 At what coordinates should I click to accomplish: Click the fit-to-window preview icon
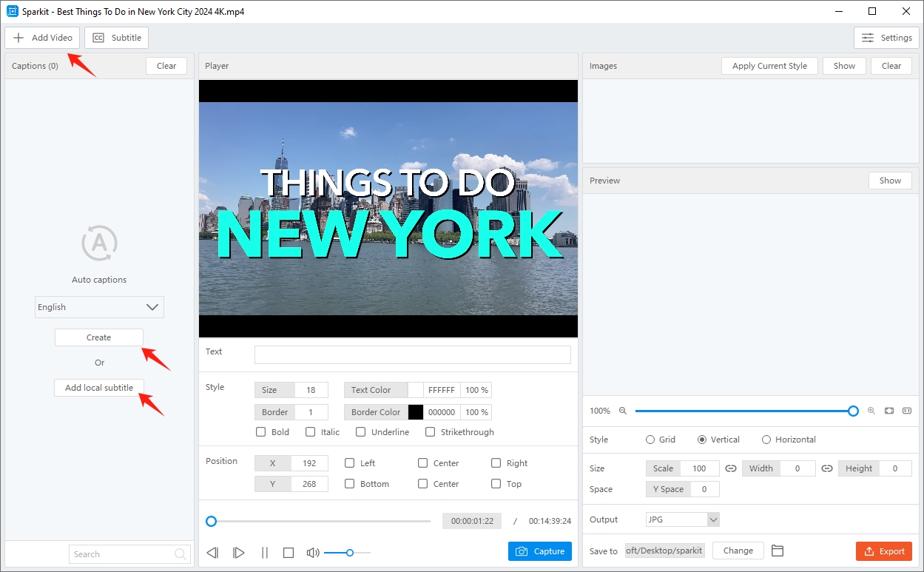point(888,411)
